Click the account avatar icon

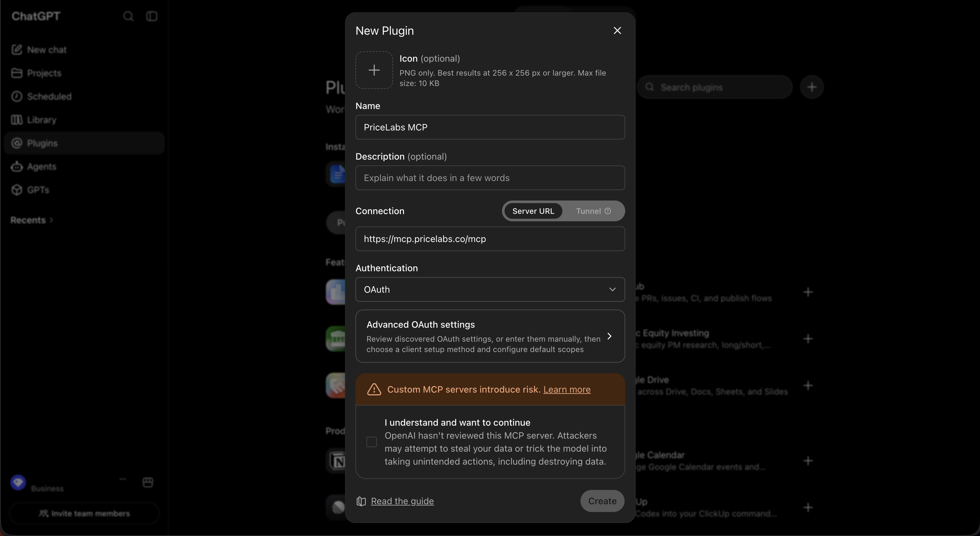(18, 482)
